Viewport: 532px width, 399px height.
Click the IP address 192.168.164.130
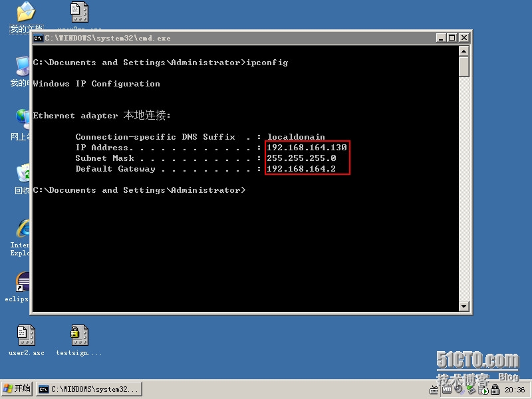[307, 148]
